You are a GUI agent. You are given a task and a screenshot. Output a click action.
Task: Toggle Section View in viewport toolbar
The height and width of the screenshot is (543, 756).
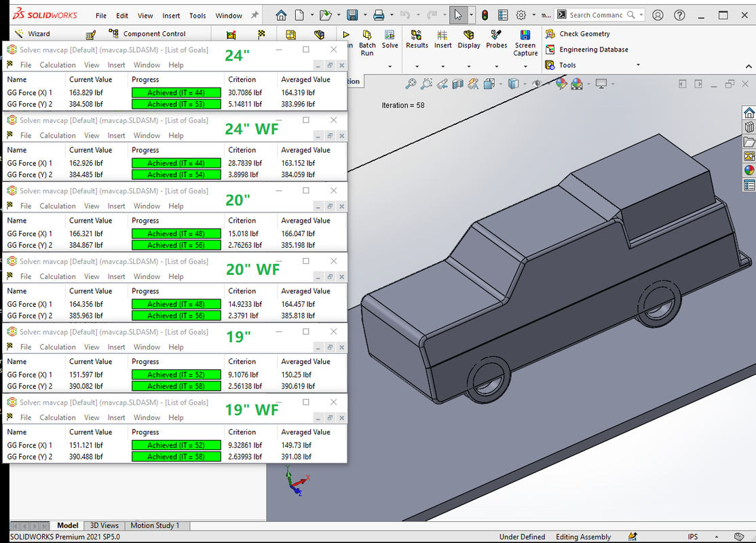457,84
